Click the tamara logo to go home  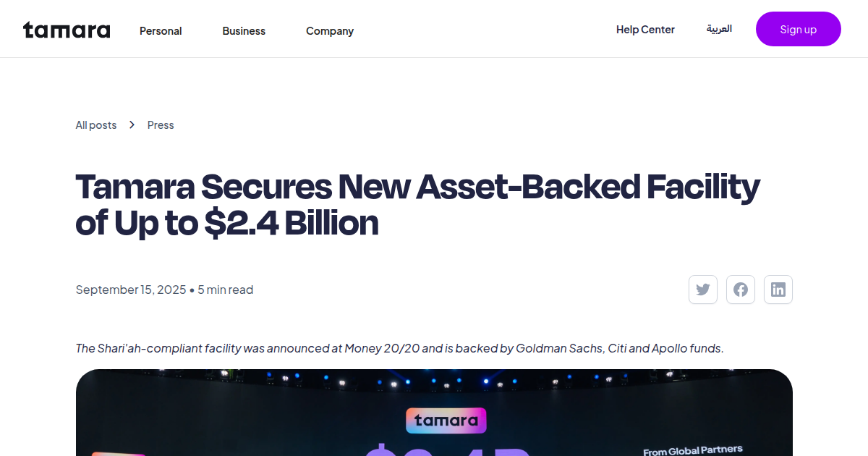[x=66, y=30]
